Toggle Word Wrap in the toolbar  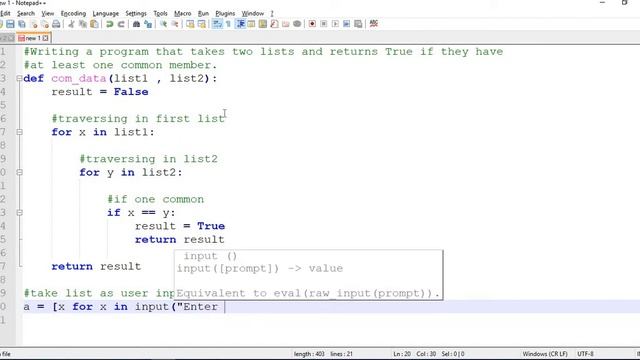coord(217,24)
